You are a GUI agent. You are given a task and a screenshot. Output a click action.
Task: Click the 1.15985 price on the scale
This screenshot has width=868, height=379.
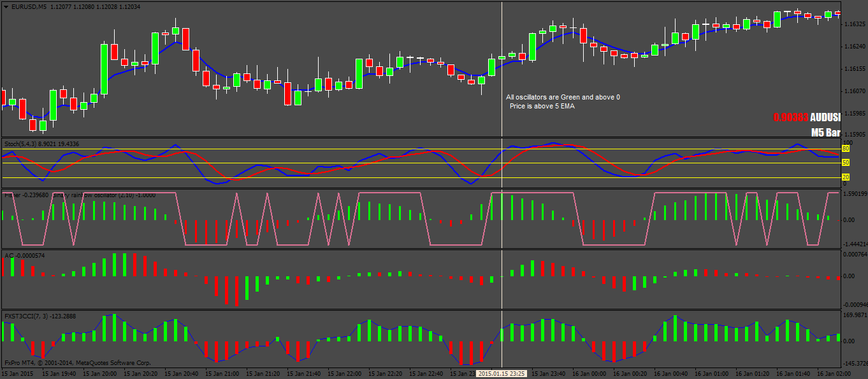855,112
